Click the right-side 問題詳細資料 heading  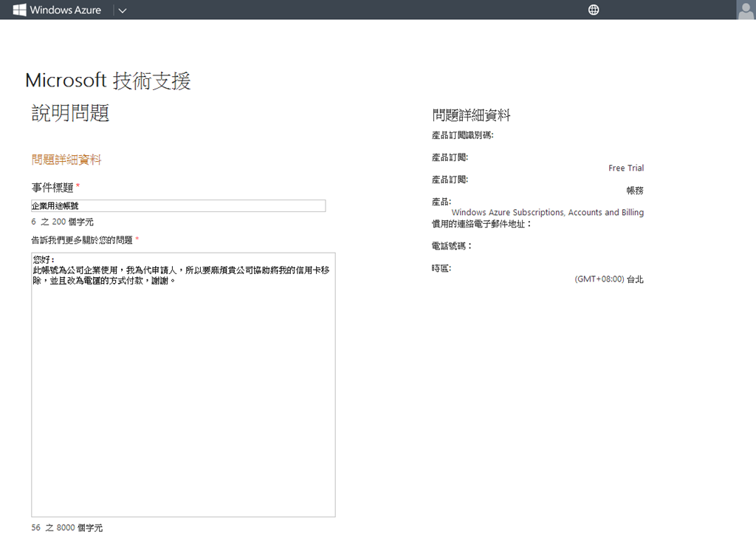[471, 115]
